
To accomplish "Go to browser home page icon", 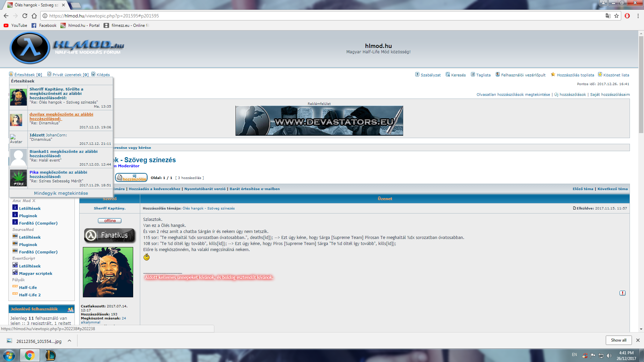I will click(34, 16).
